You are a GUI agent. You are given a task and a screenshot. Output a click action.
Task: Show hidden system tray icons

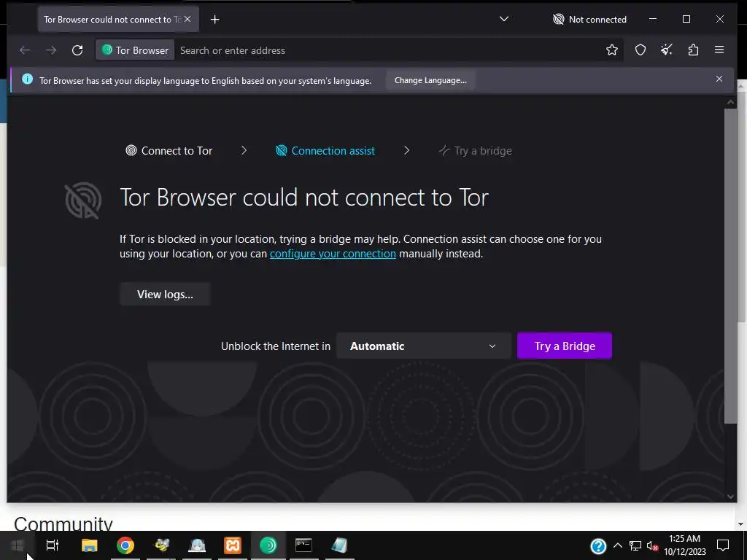[x=617, y=545]
